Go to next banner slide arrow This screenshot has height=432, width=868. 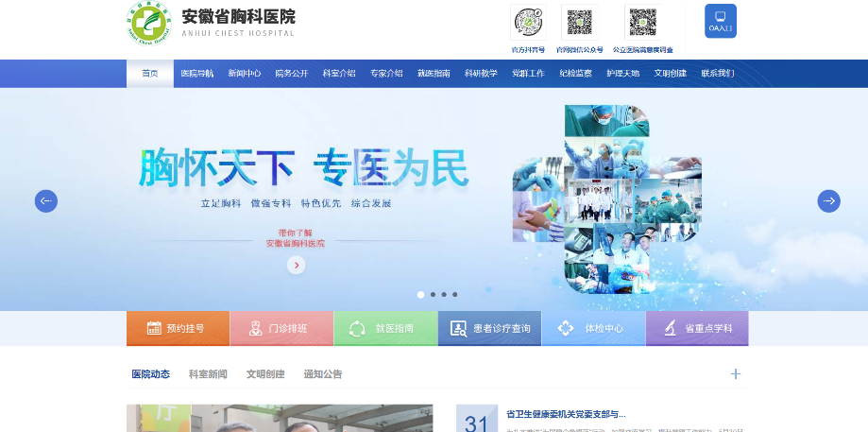pyautogui.click(x=828, y=201)
